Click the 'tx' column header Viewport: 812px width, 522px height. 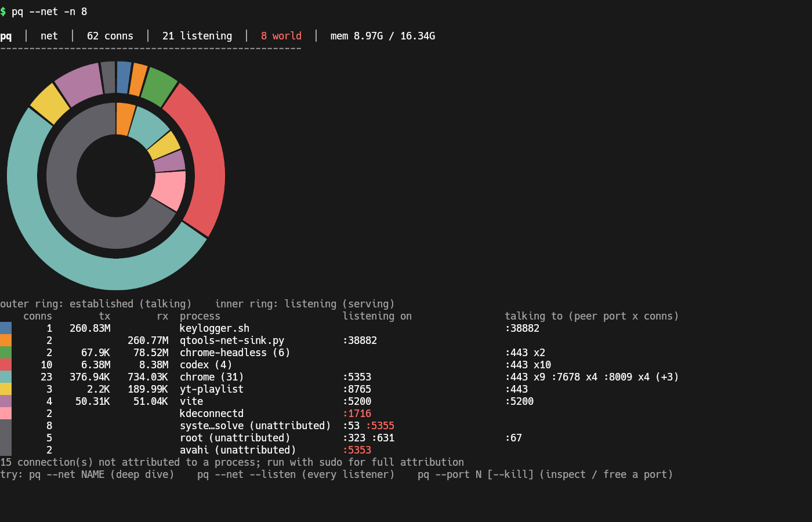[104, 316]
